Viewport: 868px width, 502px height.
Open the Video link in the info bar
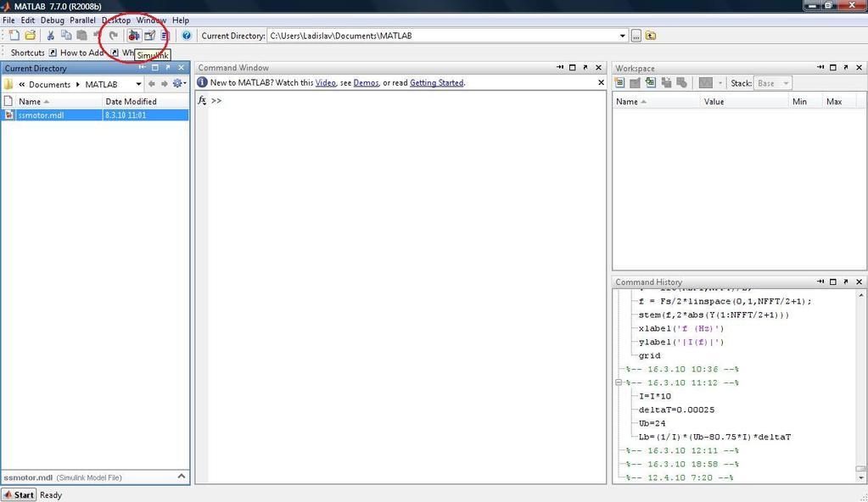tap(326, 82)
